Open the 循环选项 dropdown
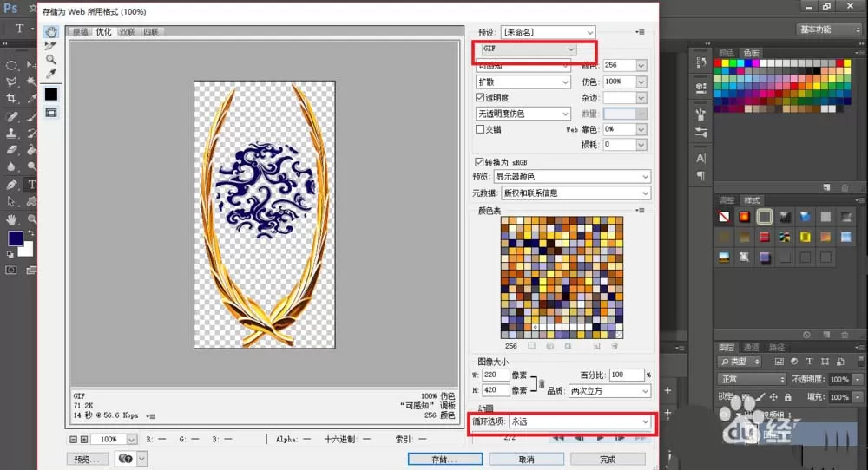 [x=580, y=421]
